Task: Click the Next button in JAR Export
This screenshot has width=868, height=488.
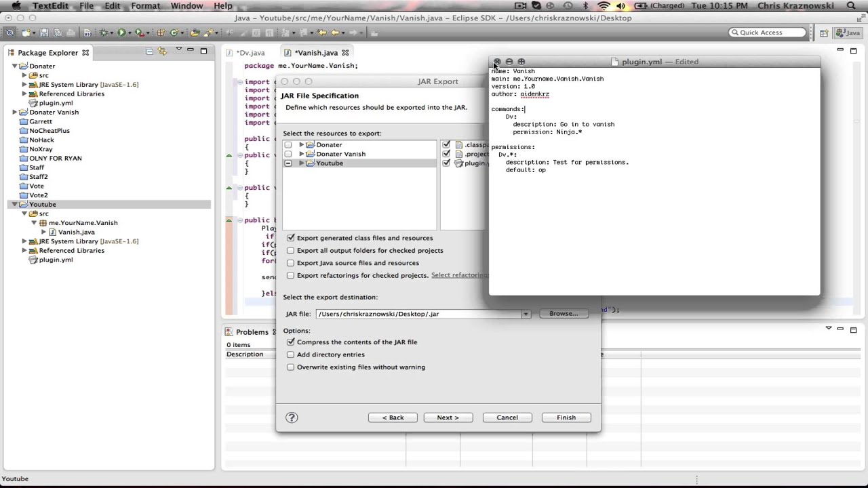Action: (x=448, y=418)
